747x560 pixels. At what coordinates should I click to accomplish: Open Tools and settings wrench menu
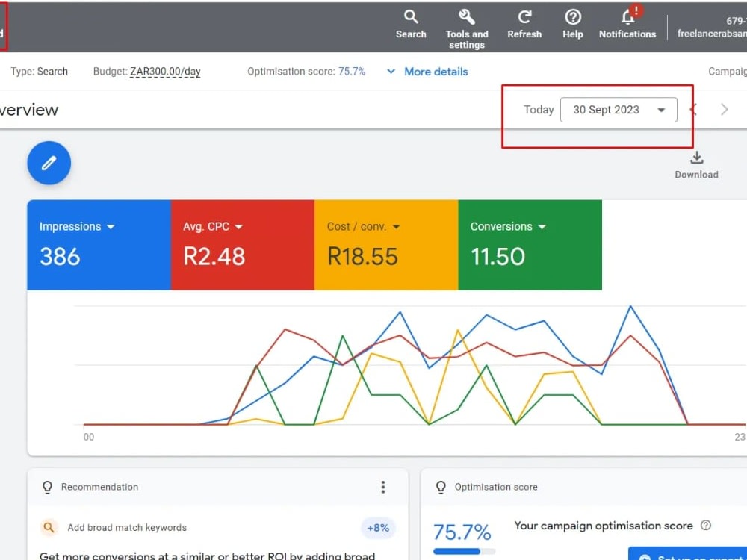[466, 30]
